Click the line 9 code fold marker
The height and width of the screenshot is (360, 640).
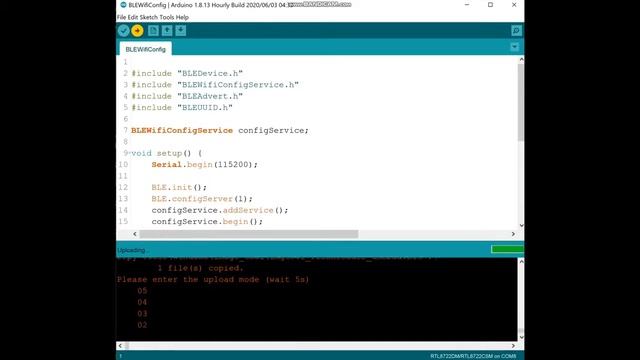[129, 153]
